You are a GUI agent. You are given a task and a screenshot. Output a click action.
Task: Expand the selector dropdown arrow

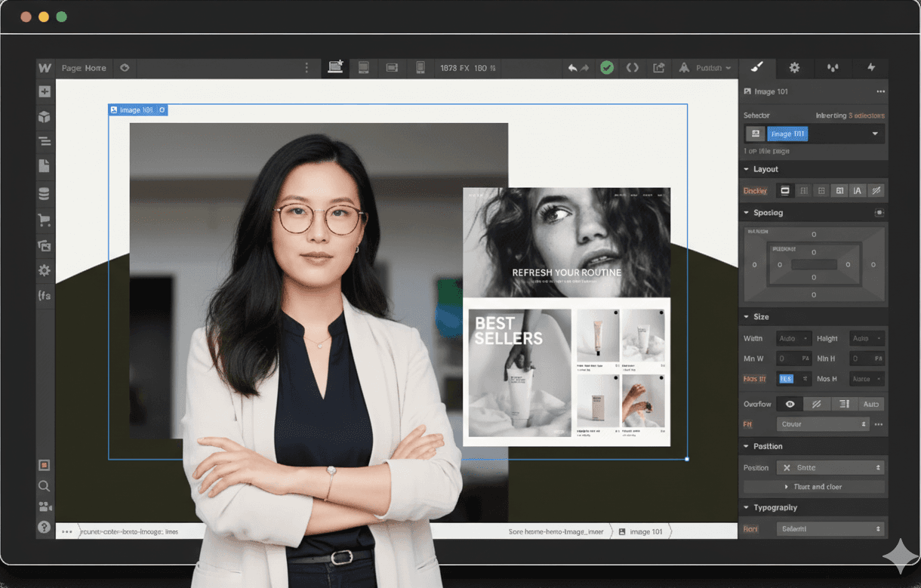coord(875,134)
